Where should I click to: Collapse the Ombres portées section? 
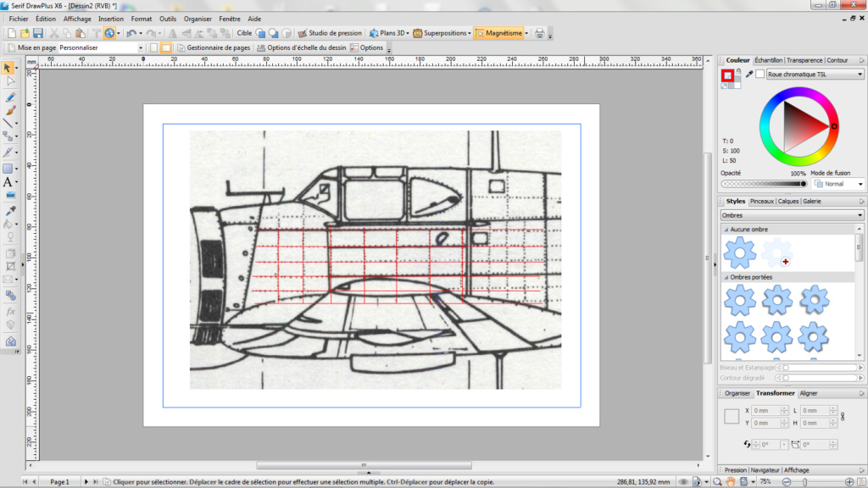click(726, 277)
